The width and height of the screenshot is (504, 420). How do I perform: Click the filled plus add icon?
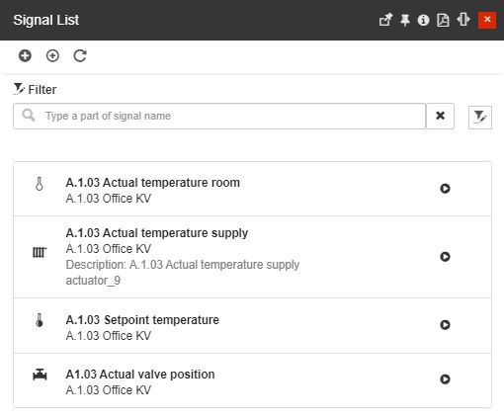[x=25, y=55]
